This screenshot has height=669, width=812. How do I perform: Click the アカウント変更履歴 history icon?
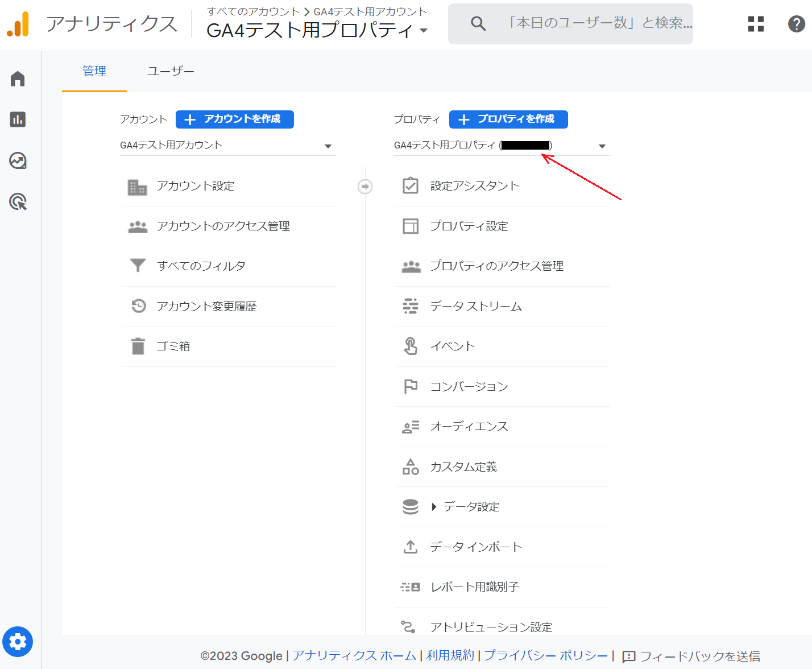pos(138,306)
